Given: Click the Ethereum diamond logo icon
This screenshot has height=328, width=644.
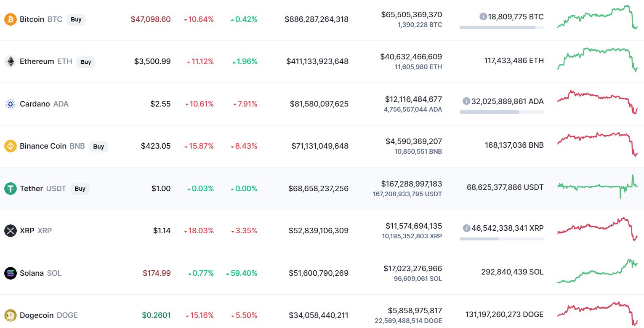Looking at the screenshot, I should pos(11,61).
